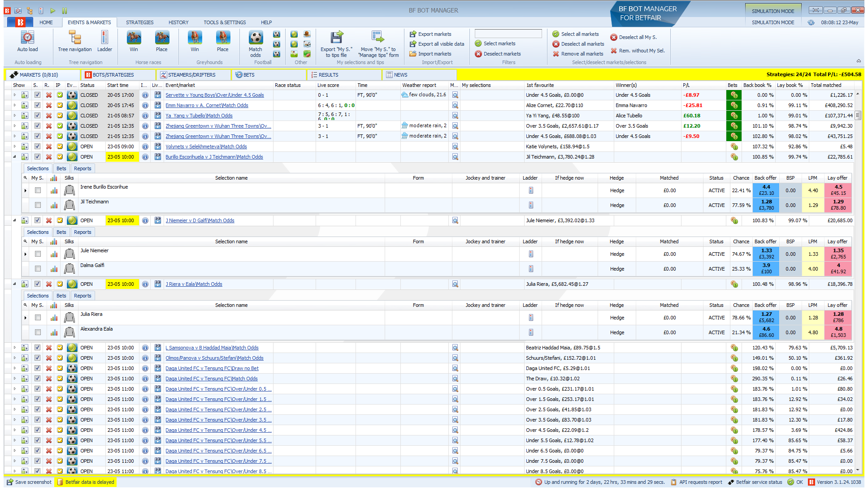Load Horse races Win markets
This screenshot has width=868, height=491.
(x=134, y=41)
